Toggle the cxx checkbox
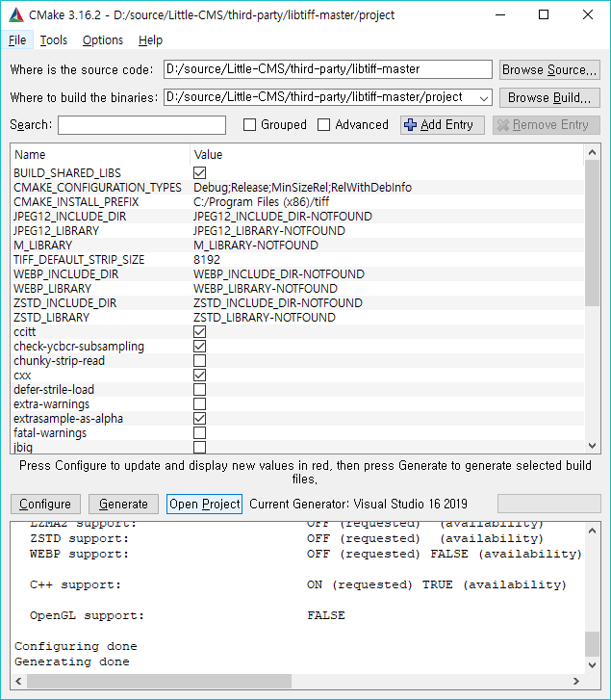611x700 pixels. [200, 375]
